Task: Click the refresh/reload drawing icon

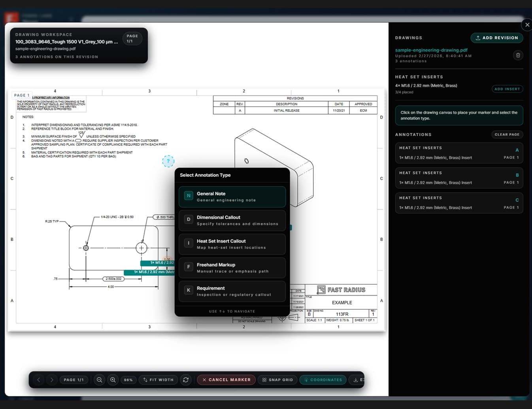Action: click(x=186, y=379)
